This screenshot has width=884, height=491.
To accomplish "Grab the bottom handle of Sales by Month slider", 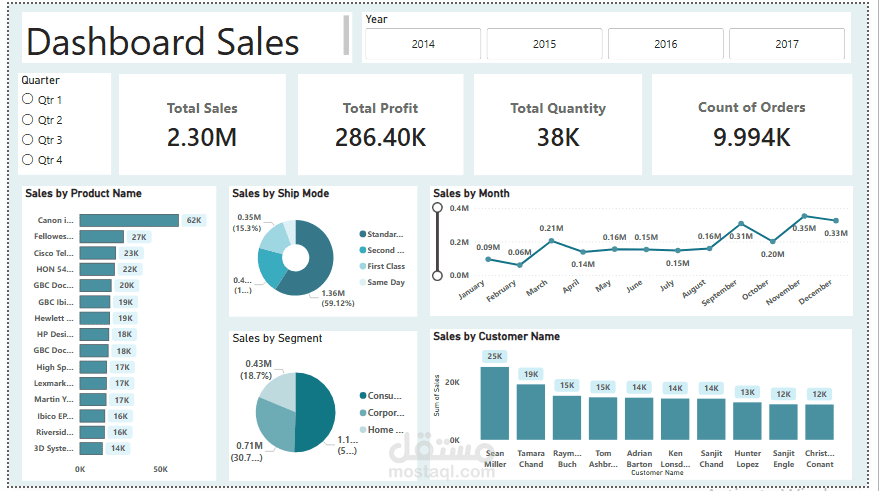I will [437, 276].
